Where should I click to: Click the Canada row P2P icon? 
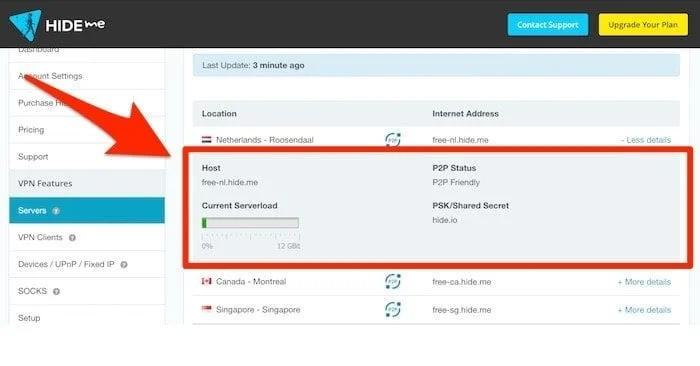pos(393,282)
